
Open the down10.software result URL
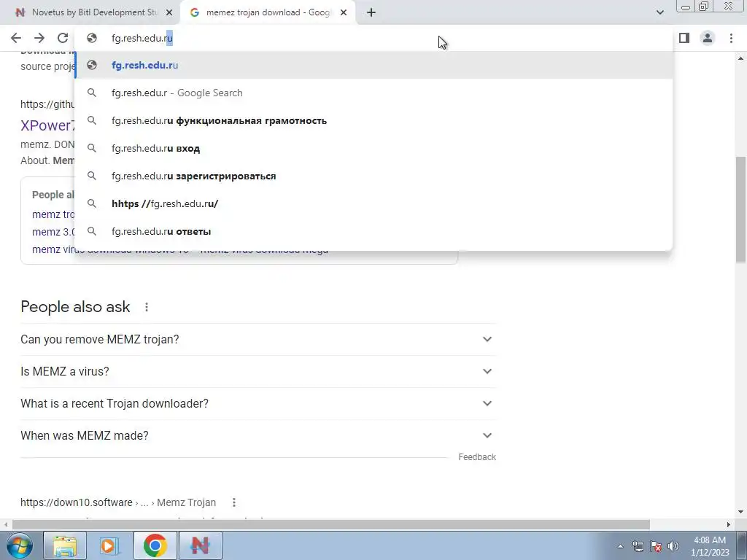[x=118, y=502]
